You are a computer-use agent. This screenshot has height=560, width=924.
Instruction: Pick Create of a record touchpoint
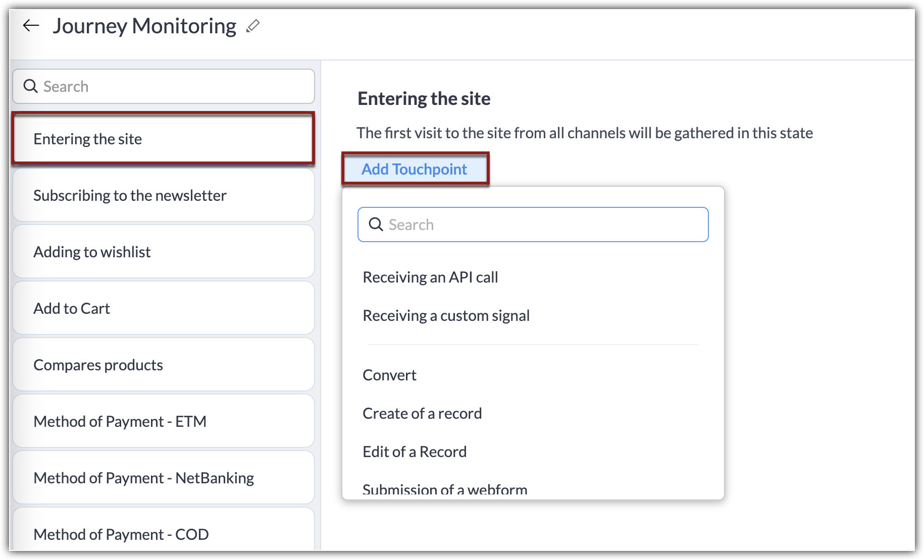click(422, 413)
